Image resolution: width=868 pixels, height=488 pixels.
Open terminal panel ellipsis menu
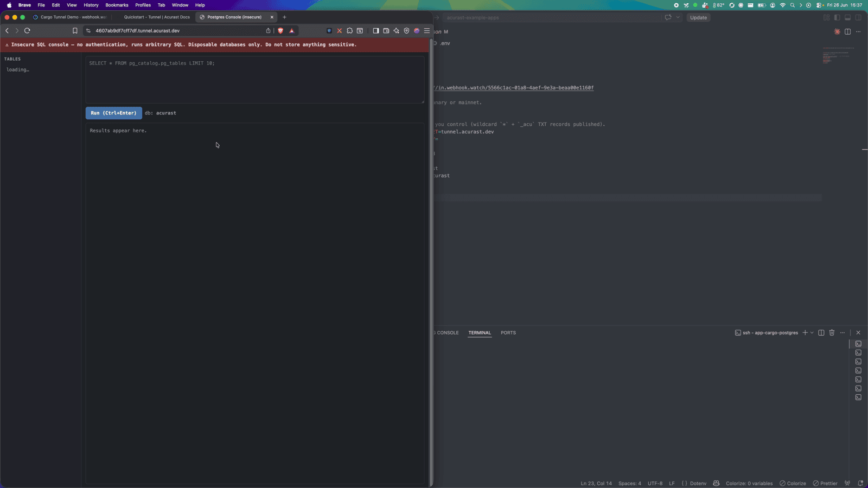[x=843, y=332]
